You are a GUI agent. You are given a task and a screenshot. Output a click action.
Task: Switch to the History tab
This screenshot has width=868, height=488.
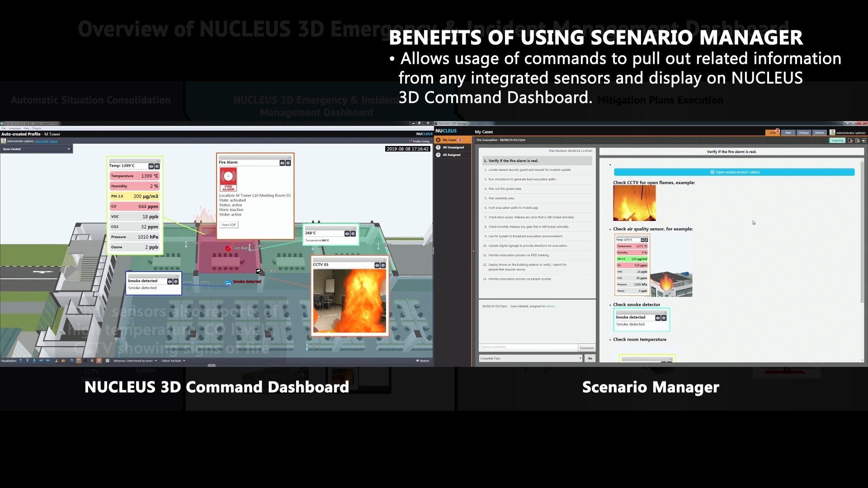pos(803,133)
